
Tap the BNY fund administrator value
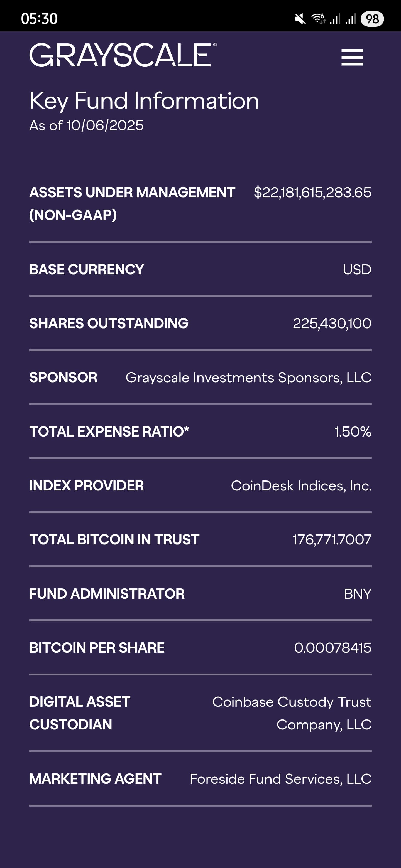(358, 594)
